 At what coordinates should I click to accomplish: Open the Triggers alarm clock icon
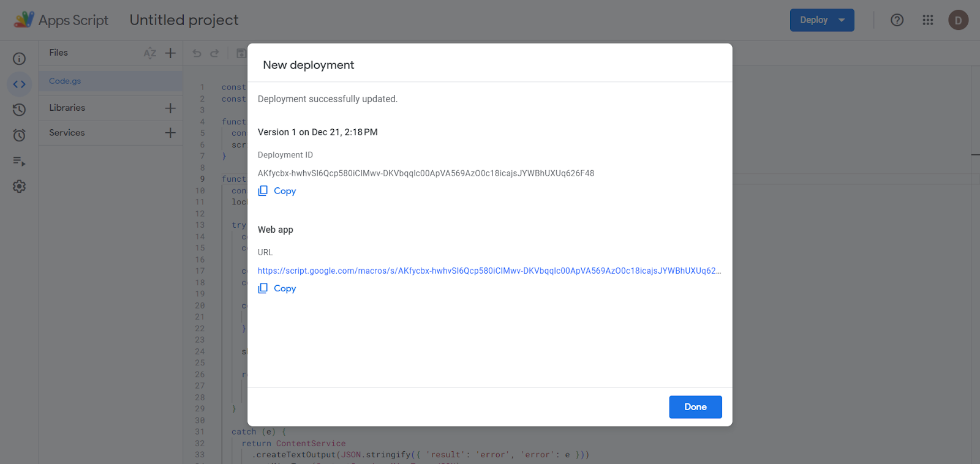tap(20, 135)
